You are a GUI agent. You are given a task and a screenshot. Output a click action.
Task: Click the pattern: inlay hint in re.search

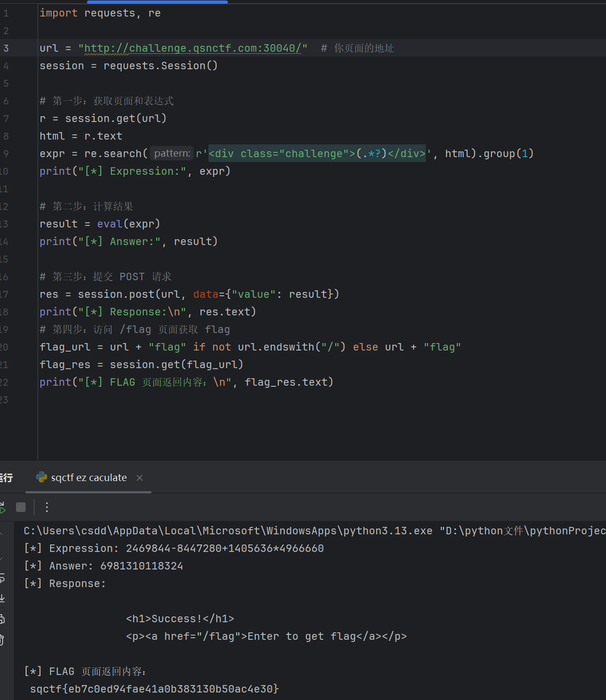click(172, 153)
